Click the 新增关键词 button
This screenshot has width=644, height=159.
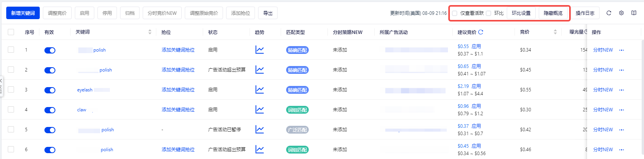pos(23,13)
